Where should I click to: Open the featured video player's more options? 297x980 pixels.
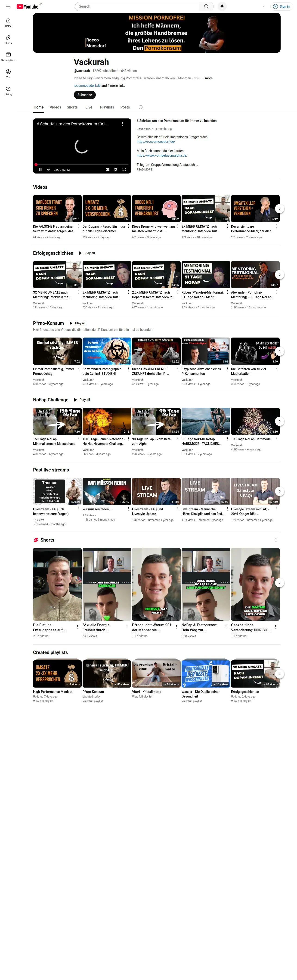(x=122, y=124)
